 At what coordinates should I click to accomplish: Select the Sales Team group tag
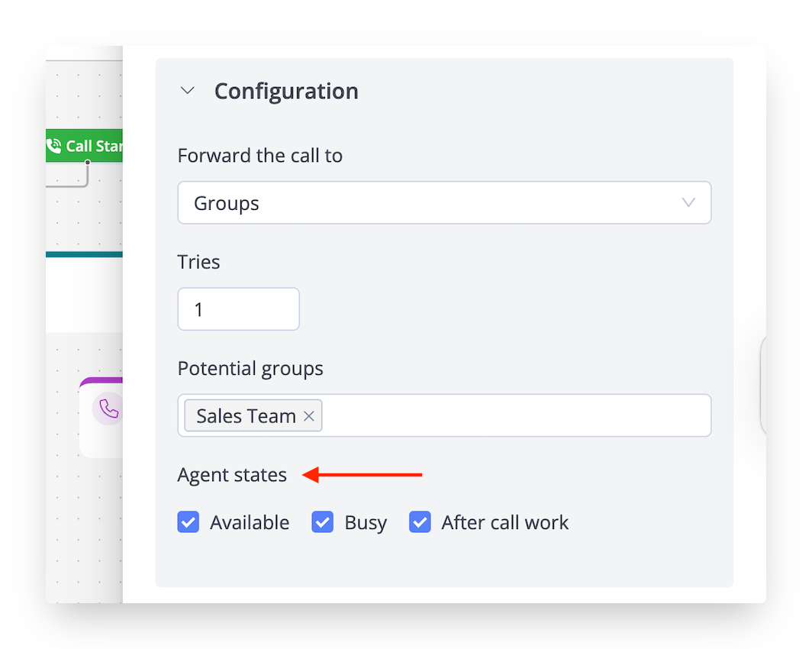(x=246, y=416)
